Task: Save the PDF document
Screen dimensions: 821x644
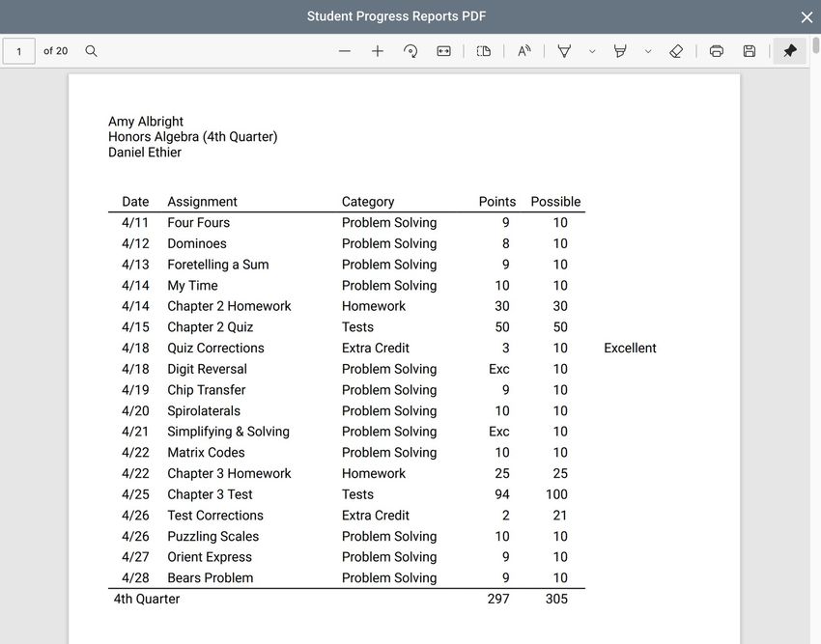Action: (750, 51)
